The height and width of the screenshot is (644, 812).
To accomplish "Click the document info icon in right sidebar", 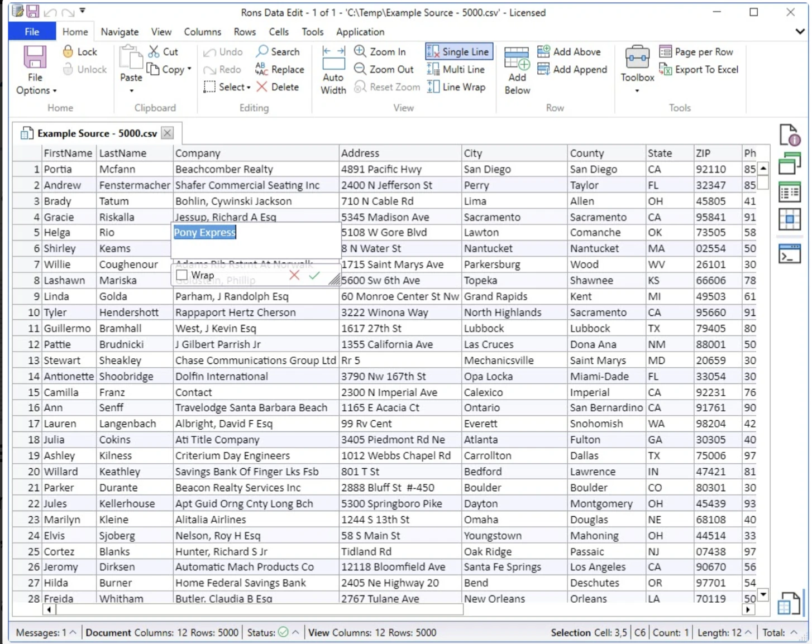I will coord(790,135).
